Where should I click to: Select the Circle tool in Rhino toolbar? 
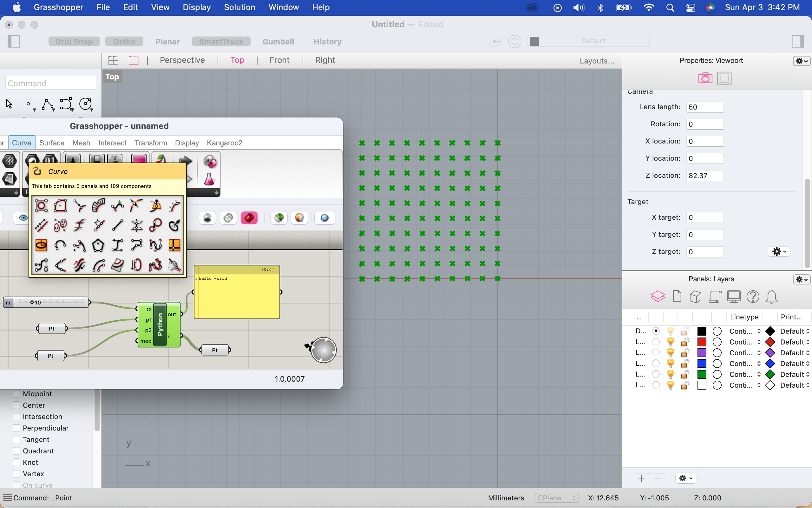click(86, 104)
